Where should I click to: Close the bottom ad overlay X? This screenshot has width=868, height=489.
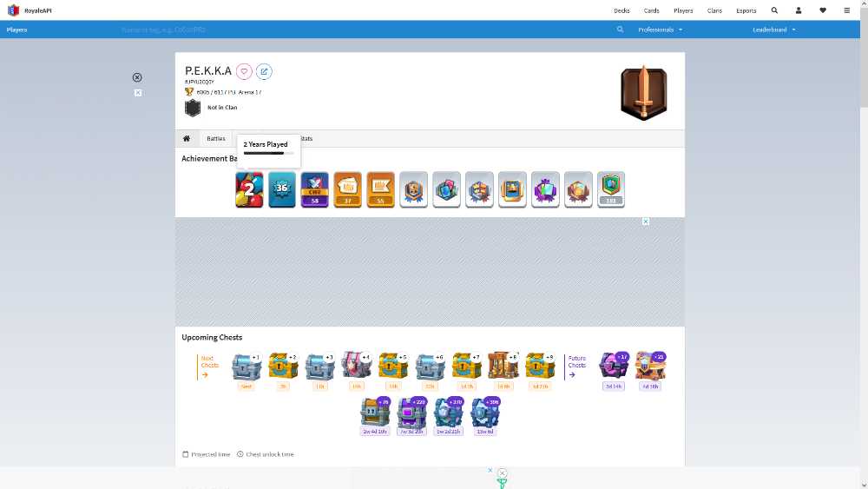pyautogui.click(x=502, y=473)
